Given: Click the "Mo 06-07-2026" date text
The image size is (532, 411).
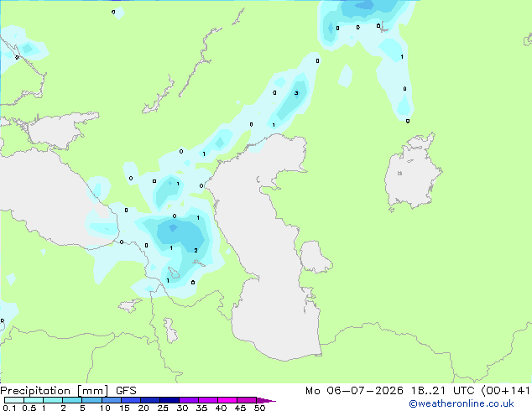Looking at the screenshot, I should tap(354, 391).
